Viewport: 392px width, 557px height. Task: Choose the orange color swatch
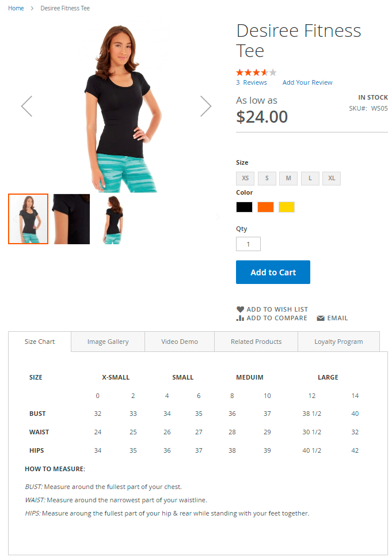click(265, 207)
